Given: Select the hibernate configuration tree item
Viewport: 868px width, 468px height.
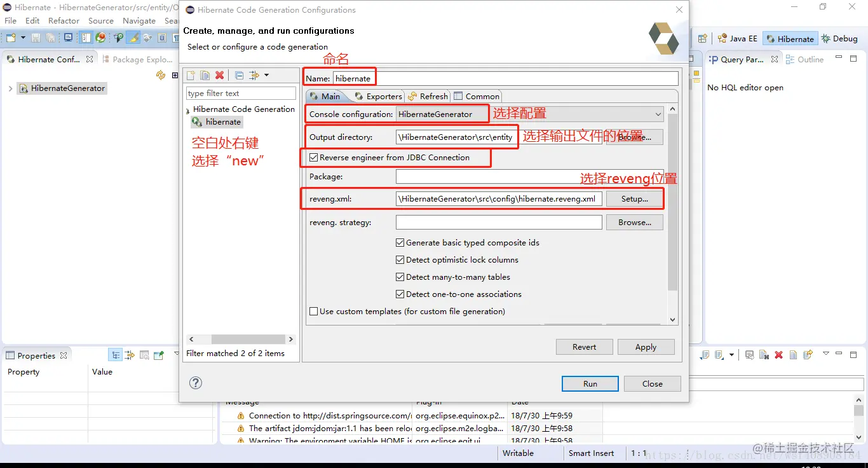Looking at the screenshot, I should 217,121.
